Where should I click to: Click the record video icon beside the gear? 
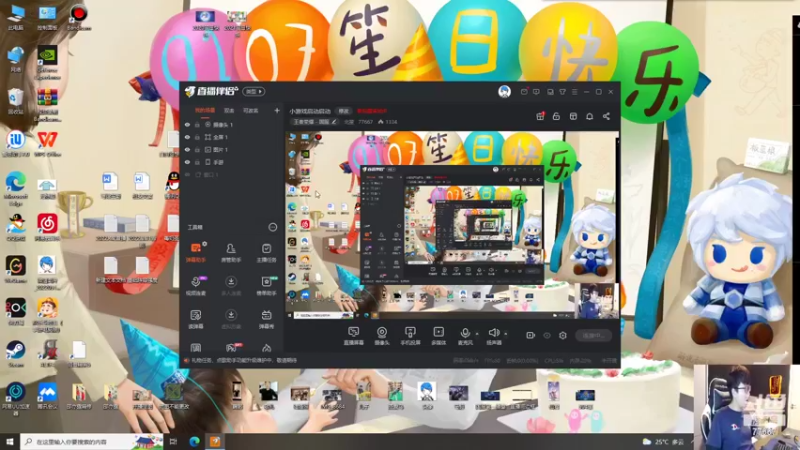click(531, 335)
